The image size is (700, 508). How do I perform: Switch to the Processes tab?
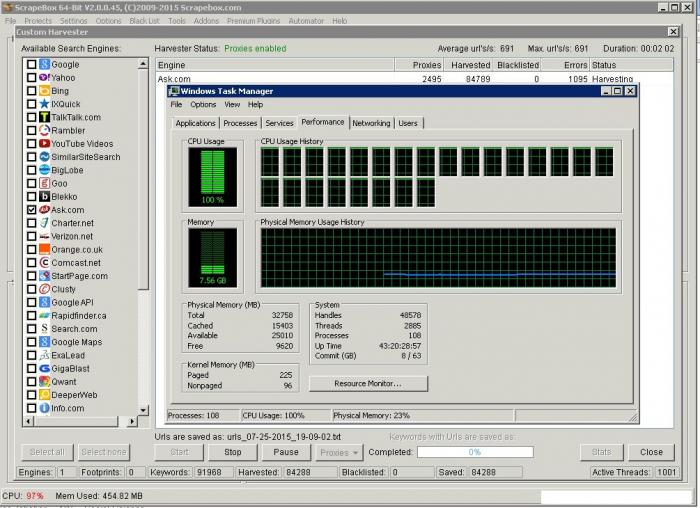[240, 123]
